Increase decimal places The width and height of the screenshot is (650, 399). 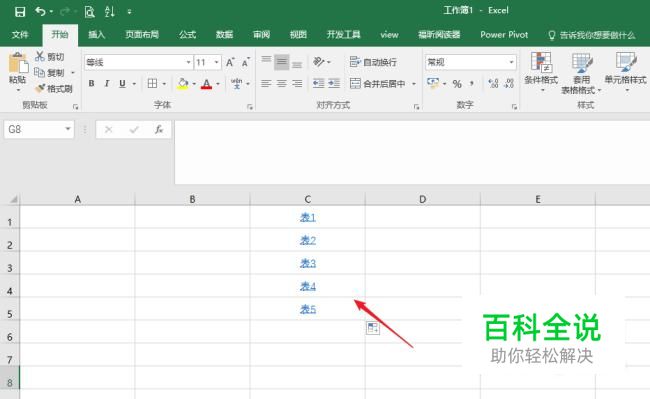click(x=493, y=84)
